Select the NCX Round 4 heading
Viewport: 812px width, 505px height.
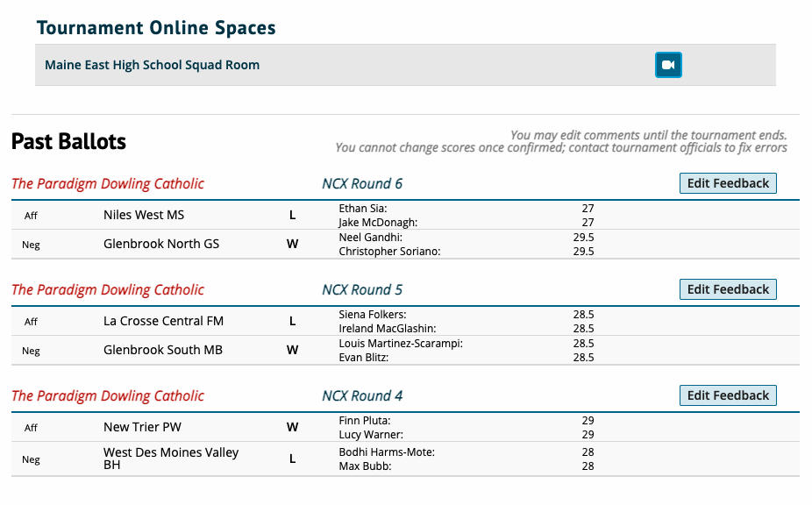pyautogui.click(x=362, y=396)
